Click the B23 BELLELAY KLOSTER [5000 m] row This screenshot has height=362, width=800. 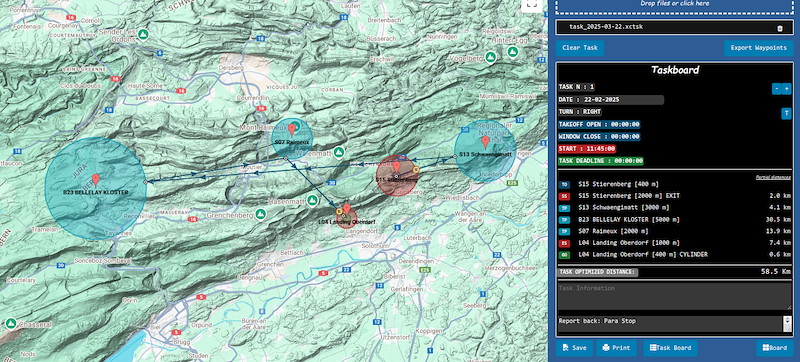click(x=674, y=220)
